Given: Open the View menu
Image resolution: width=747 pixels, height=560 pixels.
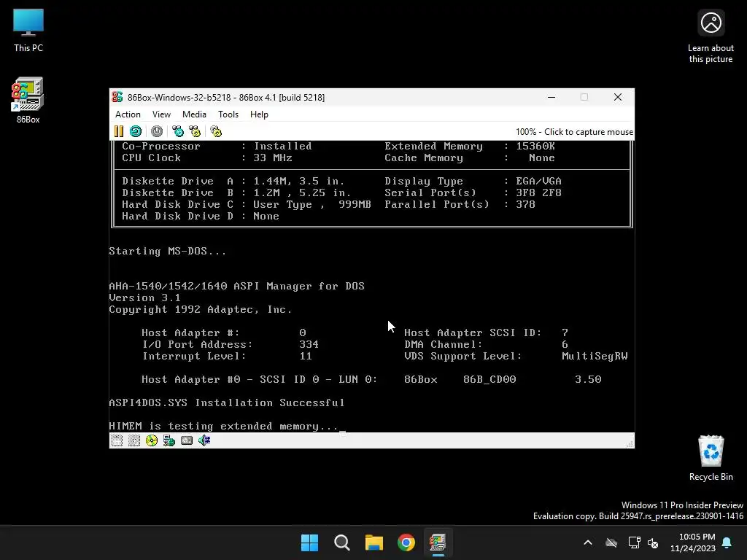Looking at the screenshot, I should click(161, 114).
